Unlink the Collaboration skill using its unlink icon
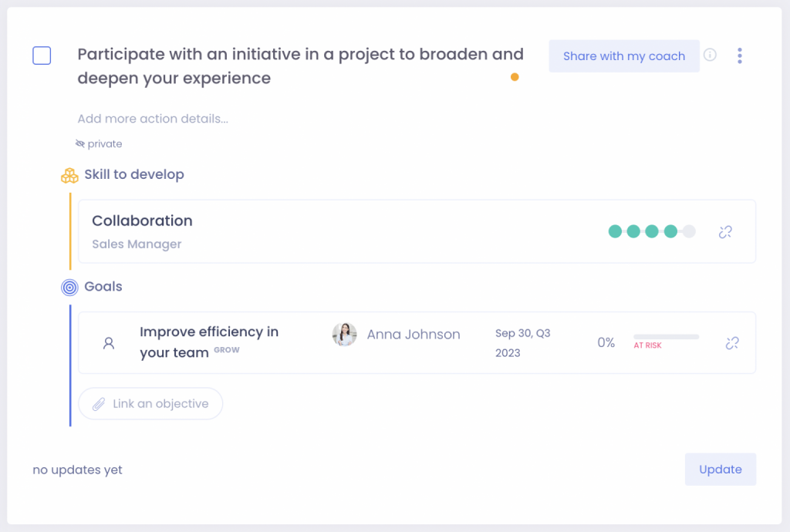 point(724,231)
